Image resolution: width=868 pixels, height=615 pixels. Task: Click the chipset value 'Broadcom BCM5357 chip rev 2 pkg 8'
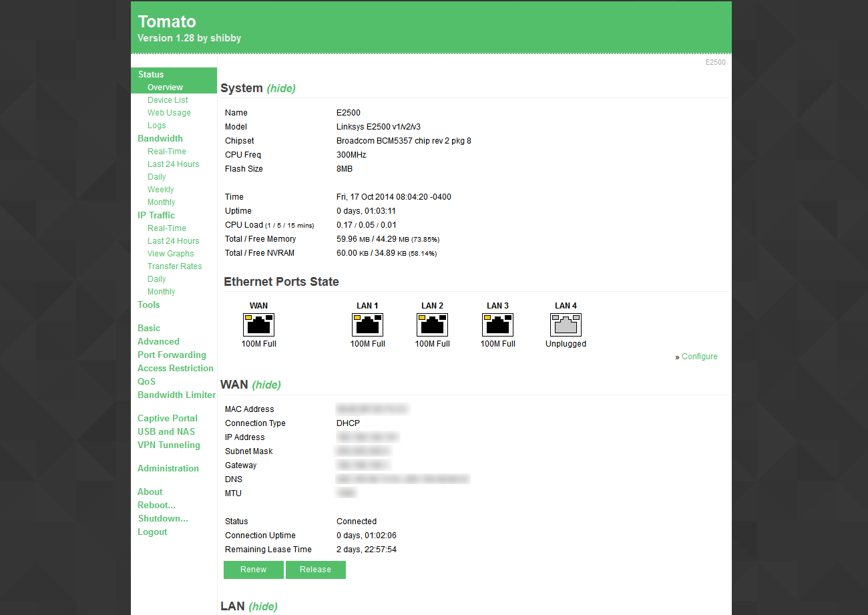tap(404, 141)
